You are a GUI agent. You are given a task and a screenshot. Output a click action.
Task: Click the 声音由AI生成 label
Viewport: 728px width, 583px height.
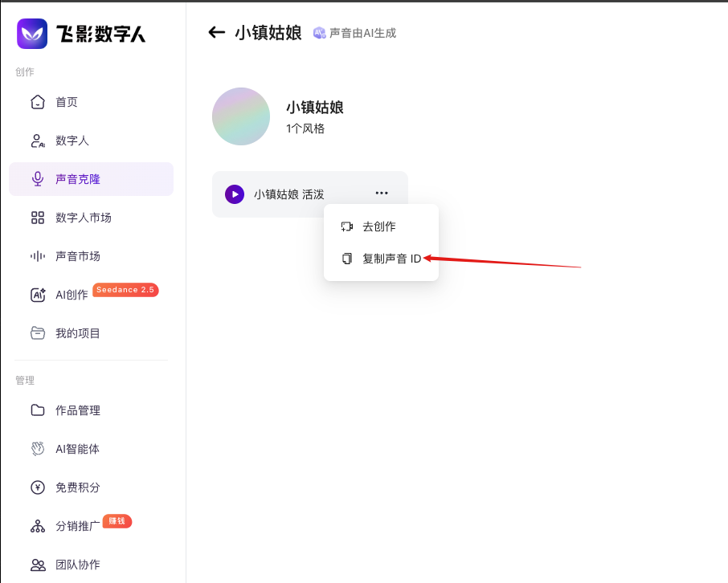[x=362, y=33]
